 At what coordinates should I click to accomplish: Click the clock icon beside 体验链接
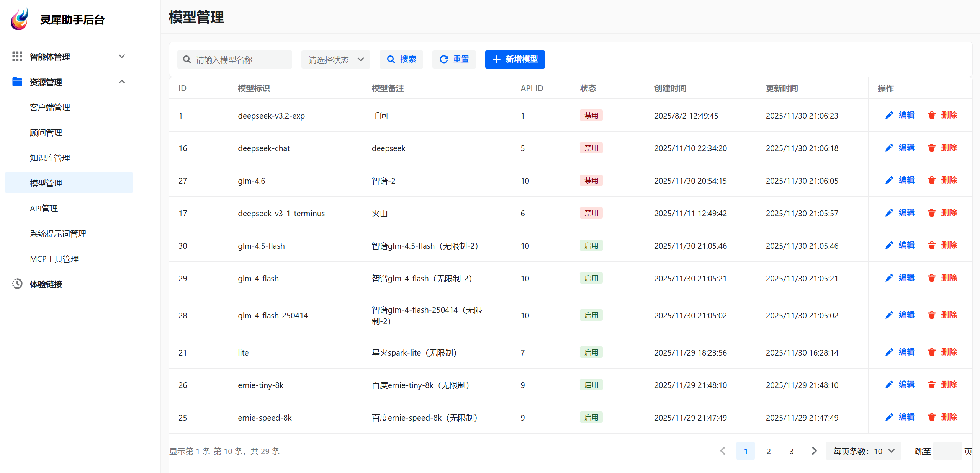point(17,284)
